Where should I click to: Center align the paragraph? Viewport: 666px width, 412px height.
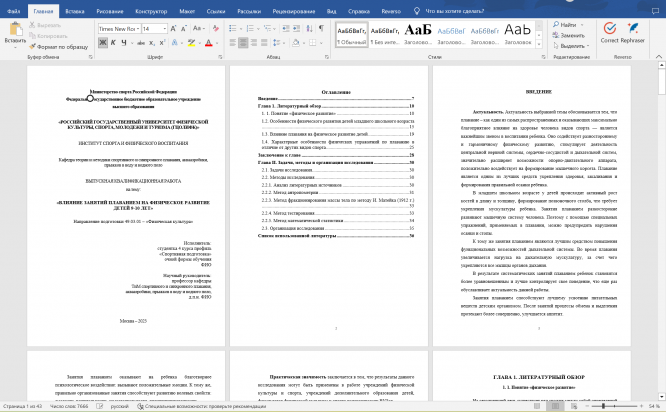click(243, 42)
